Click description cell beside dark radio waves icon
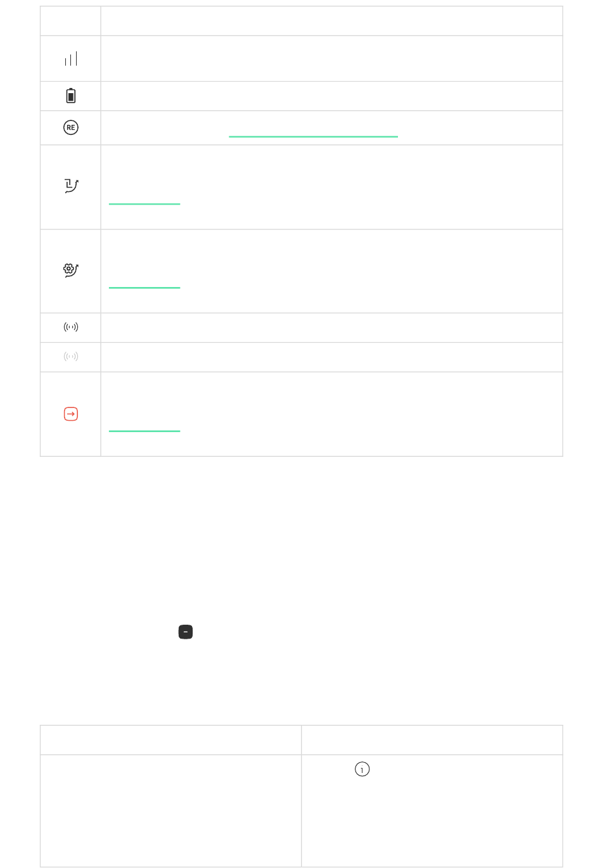This screenshot has width=602, height=868. 331,328
